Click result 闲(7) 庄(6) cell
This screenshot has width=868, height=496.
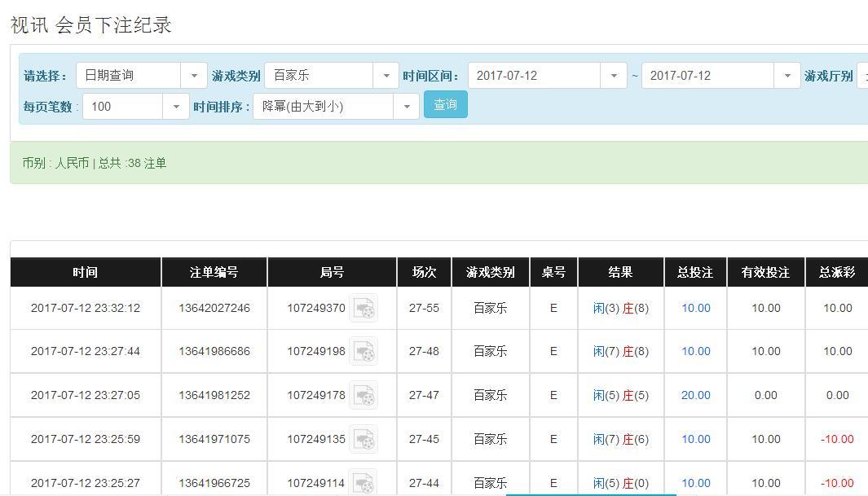point(620,439)
